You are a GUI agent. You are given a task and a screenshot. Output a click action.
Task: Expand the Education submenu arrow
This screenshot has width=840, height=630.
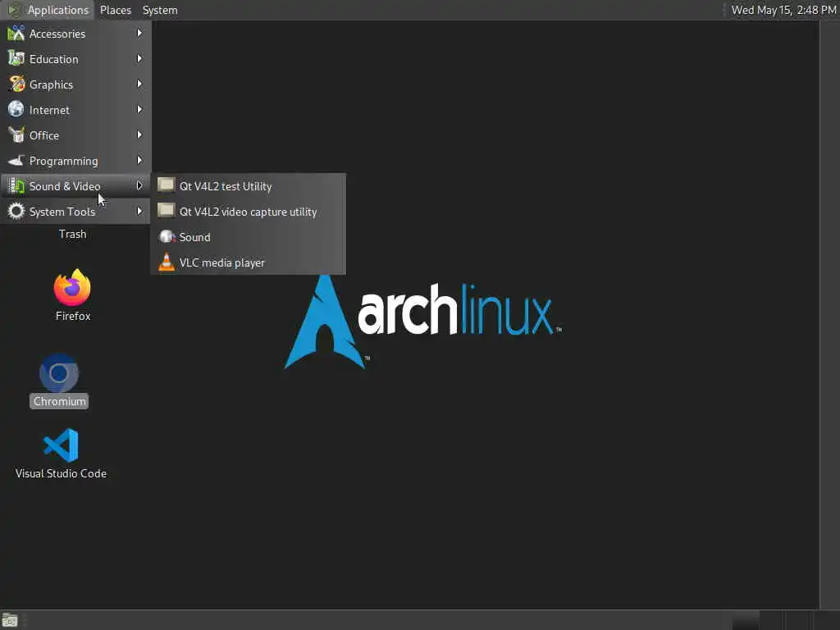[x=139, y=58]
